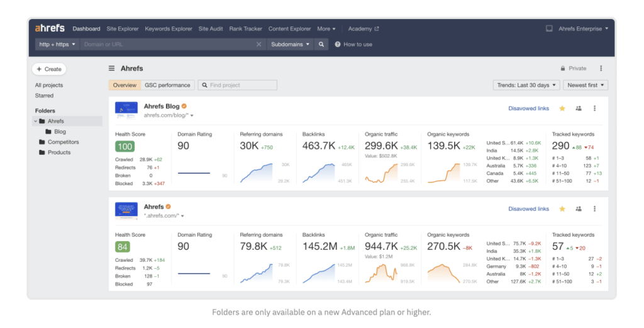
Task: Click the Private lock visibility setting
Action: (x=573, y=69)
